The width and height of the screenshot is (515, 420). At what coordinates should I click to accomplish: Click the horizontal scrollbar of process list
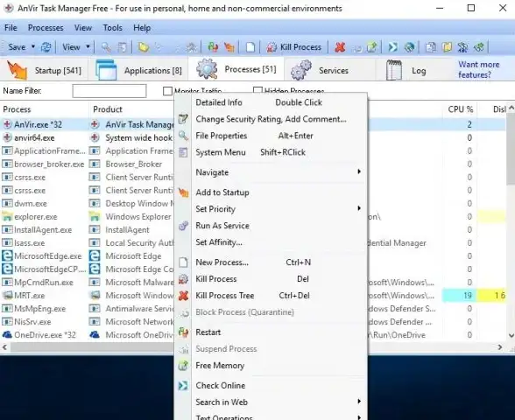[x=92, y=346]
